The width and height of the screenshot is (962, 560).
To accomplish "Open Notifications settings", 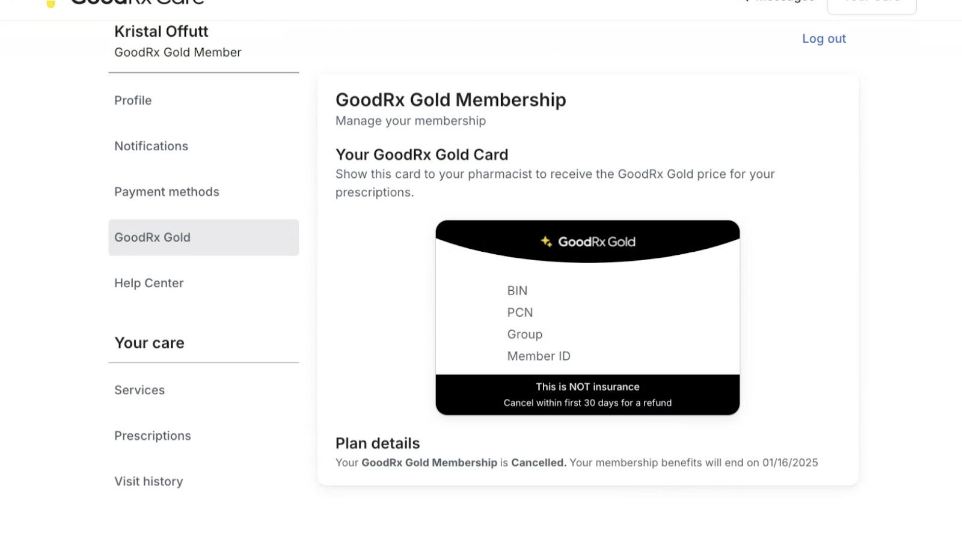I will coord(151,146).
